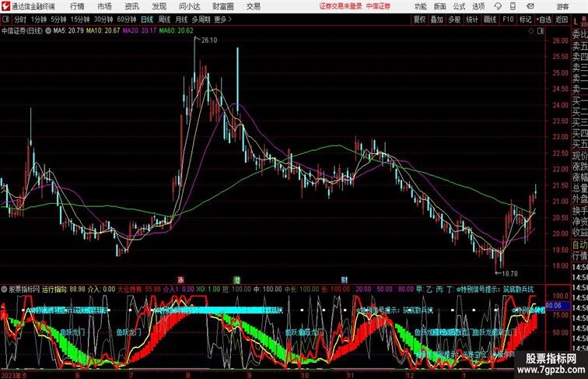The image size is (588, 379).
Task: Open the 公式 menu
Action: click(459, 6)
